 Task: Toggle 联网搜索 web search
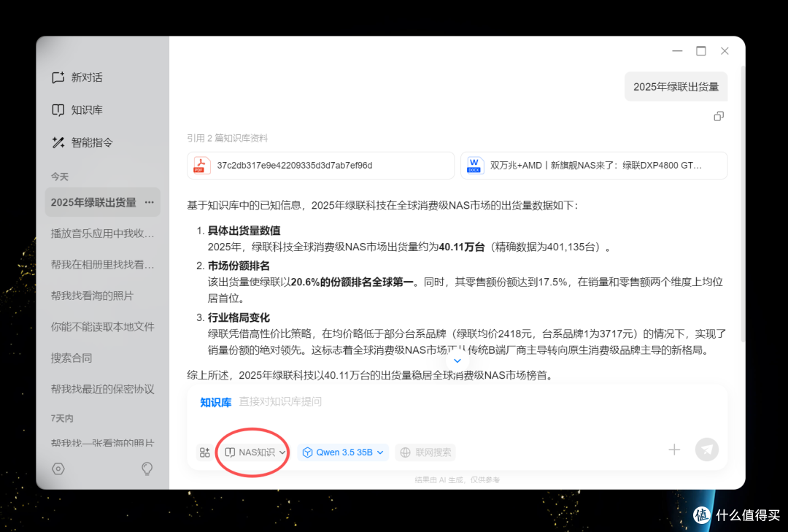[x=425, y=452]
